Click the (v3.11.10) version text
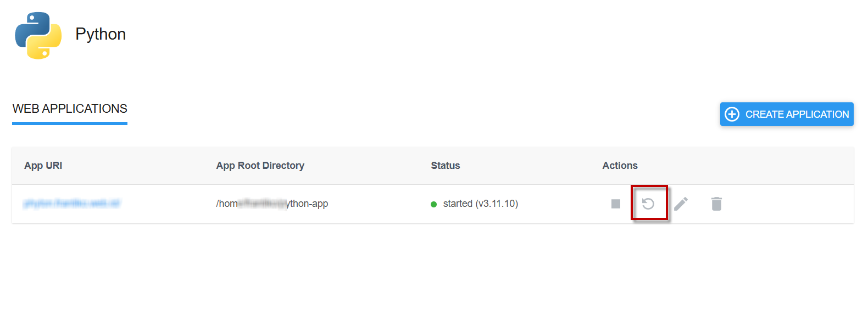Screen dimensions: 868x318 (x=497, y=204)
